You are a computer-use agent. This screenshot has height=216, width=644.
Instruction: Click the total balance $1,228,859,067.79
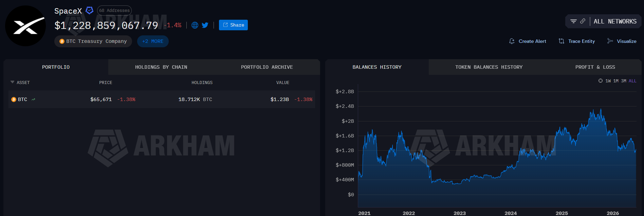coord(106,26)
